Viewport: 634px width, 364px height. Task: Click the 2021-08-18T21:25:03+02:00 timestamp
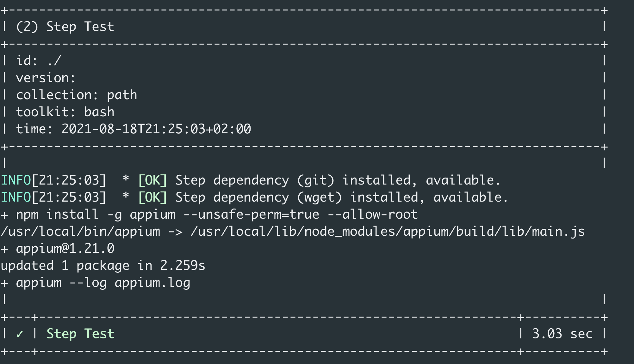tap(156, 129)
